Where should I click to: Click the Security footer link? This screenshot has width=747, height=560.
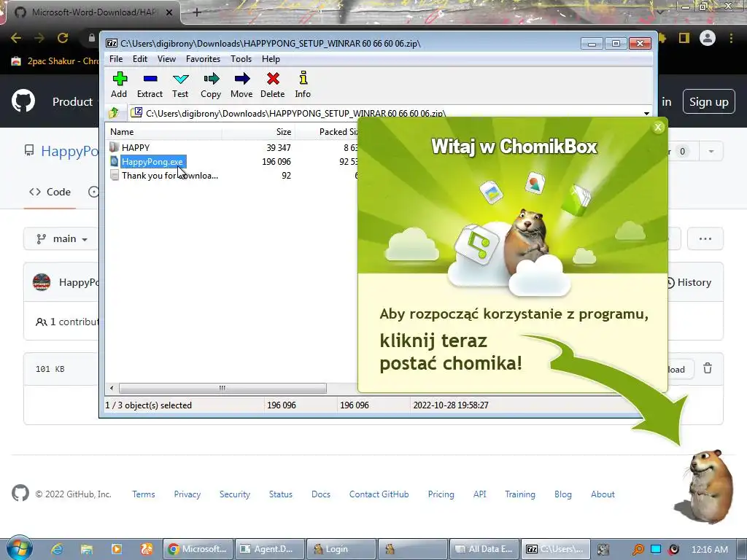point(234,494)
